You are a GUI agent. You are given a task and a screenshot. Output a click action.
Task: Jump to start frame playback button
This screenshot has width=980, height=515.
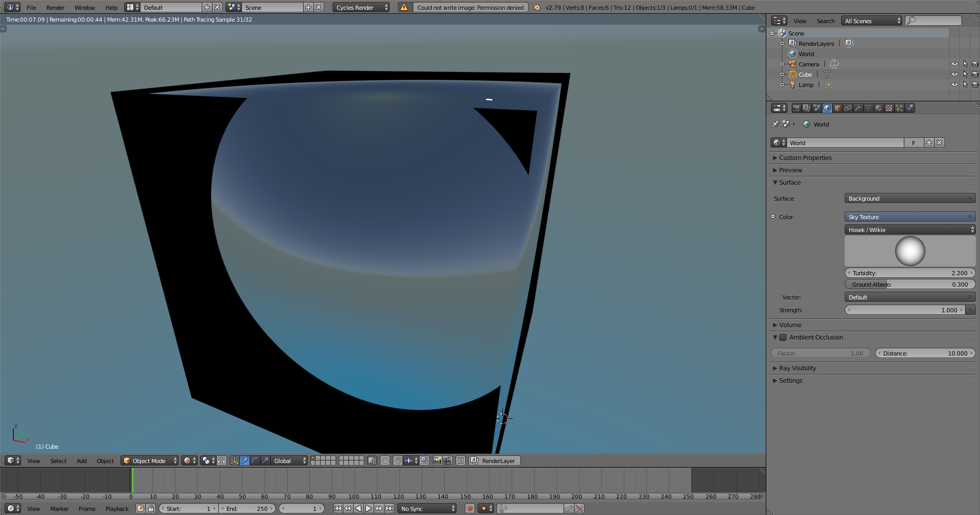point(338,508)
